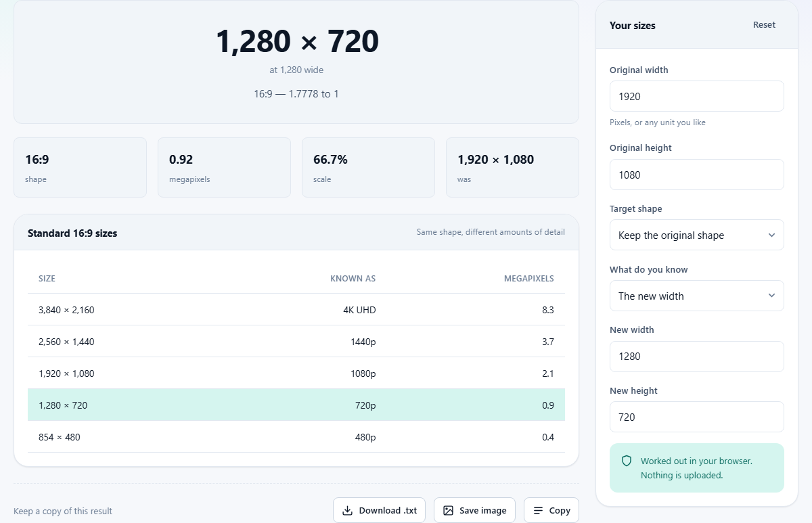This screenshot has width=812, height=523.
Task: Click the 480p label
Action: tap(365, 437)
